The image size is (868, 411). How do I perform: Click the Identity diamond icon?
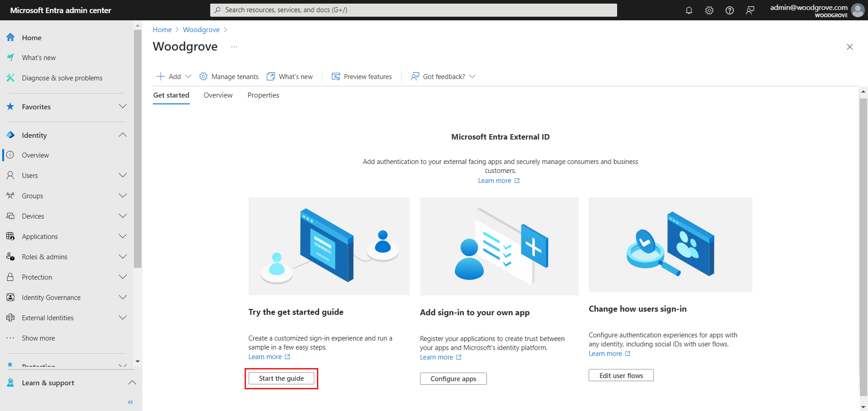pyautogui.click(x=10, y=135)
